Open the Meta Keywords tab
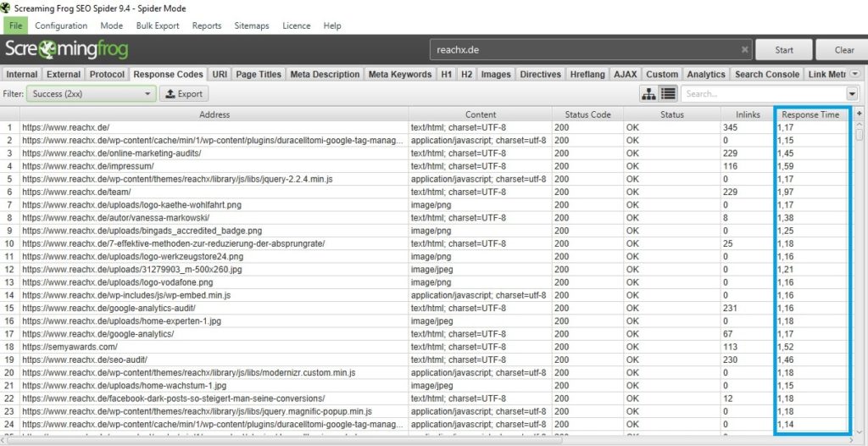 400,75
